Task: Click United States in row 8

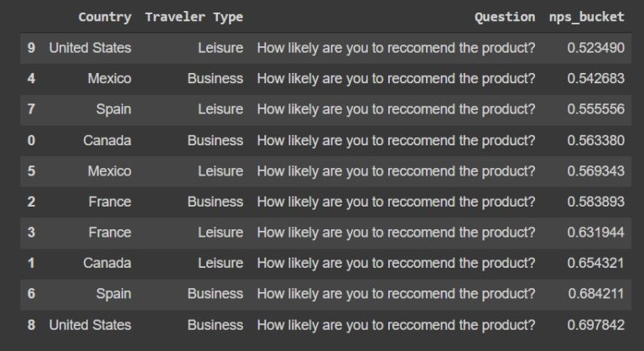Action: coord(90,324)
